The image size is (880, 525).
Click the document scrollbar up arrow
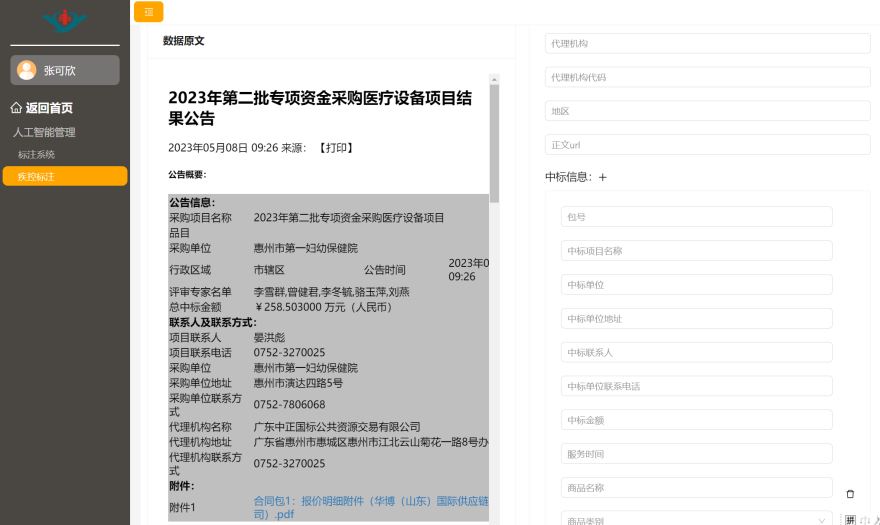click(x=494, y=77)
